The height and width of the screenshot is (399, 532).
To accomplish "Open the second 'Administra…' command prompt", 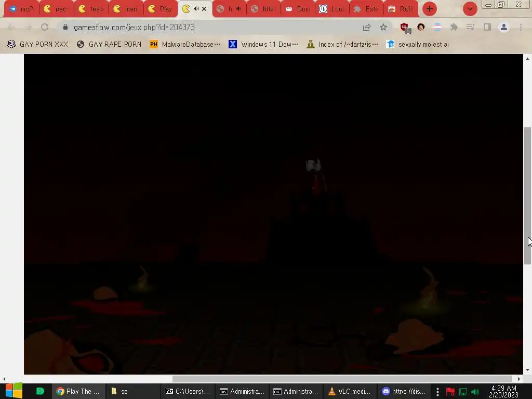I will tap(296, 391).
